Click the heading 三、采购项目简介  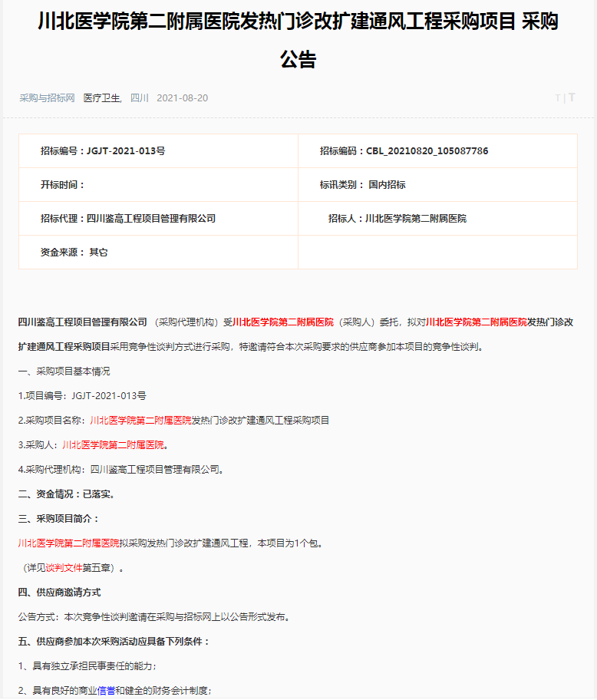coord(58,519)
